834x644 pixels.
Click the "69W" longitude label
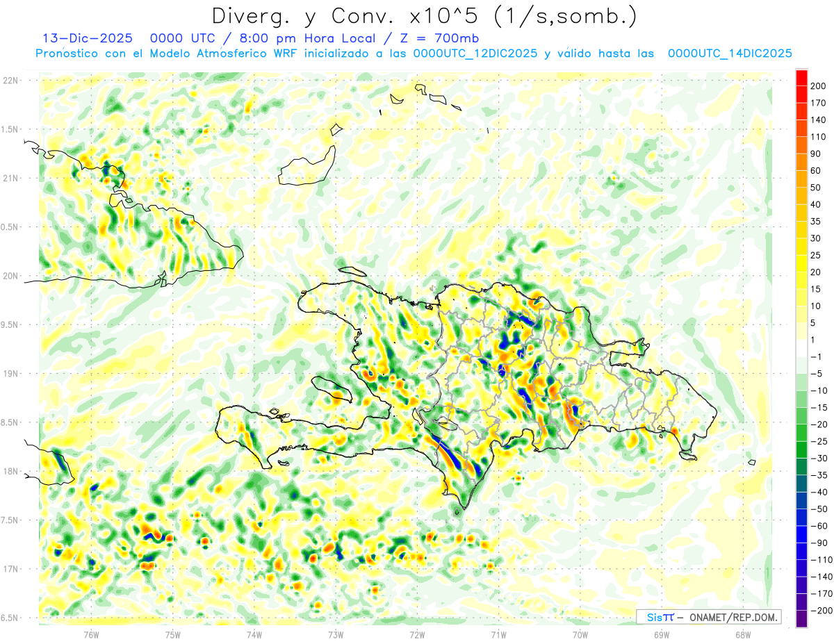click(662, 634)
